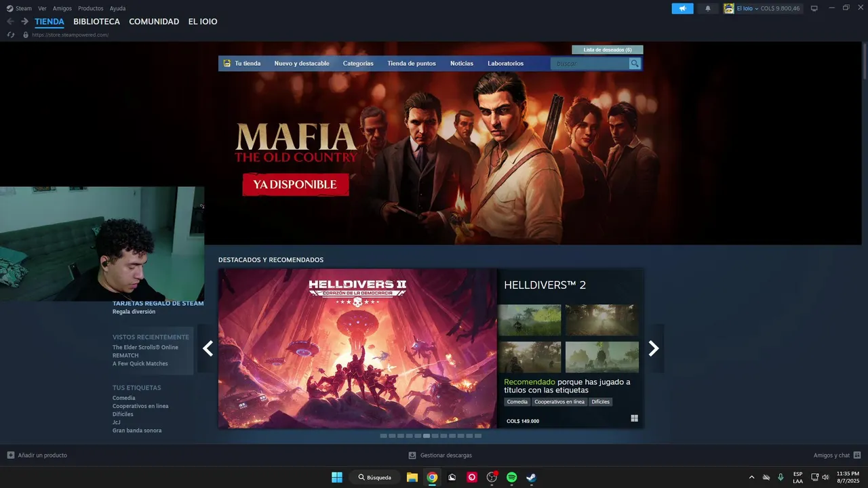Click the El Ioio profile avatar

coord(729,8)
